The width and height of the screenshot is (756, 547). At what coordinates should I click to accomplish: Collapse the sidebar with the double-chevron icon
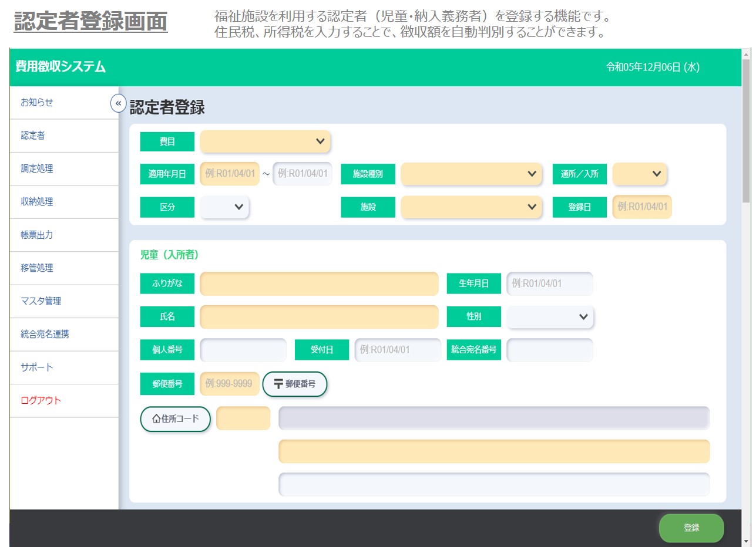(118, 104)
